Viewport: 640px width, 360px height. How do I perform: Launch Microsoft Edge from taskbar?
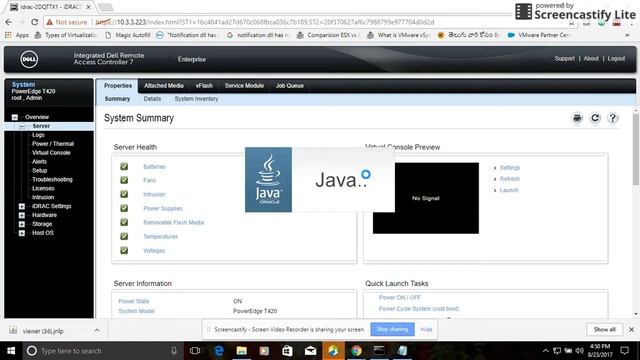219,351
